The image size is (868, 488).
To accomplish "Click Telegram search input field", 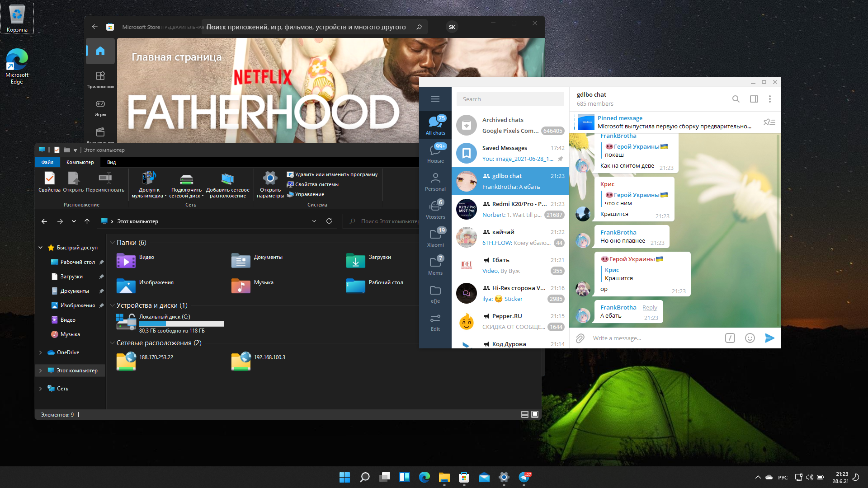I will (510, 99).
